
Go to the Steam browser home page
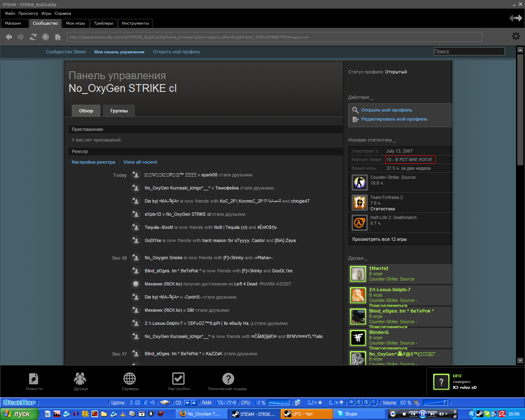pos(58,37)
